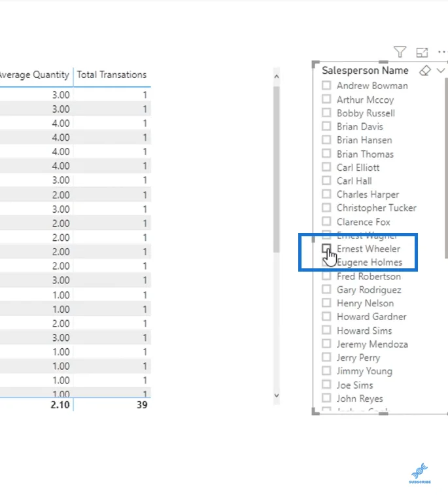Check the Christopher Tucker checkbox

326,207
